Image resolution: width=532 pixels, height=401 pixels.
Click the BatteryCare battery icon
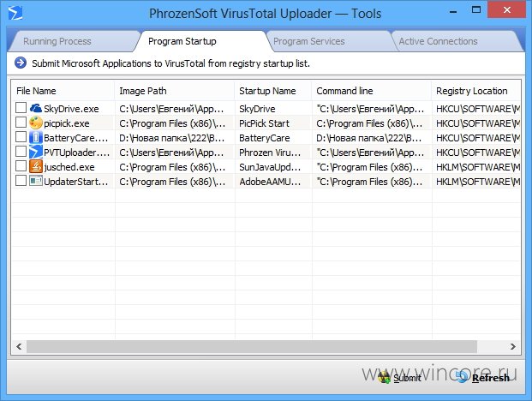[36, 137]
